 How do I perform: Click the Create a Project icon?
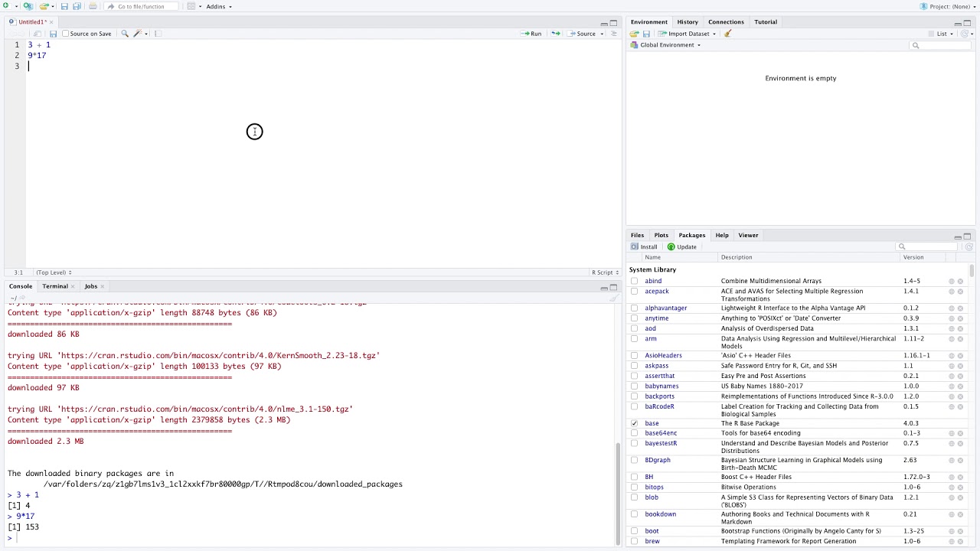28,6
